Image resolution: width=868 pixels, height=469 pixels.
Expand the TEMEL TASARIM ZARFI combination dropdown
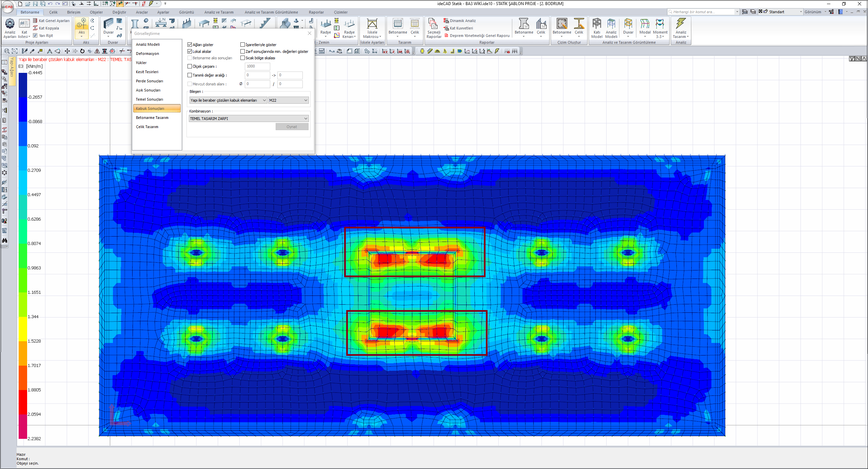249,119
